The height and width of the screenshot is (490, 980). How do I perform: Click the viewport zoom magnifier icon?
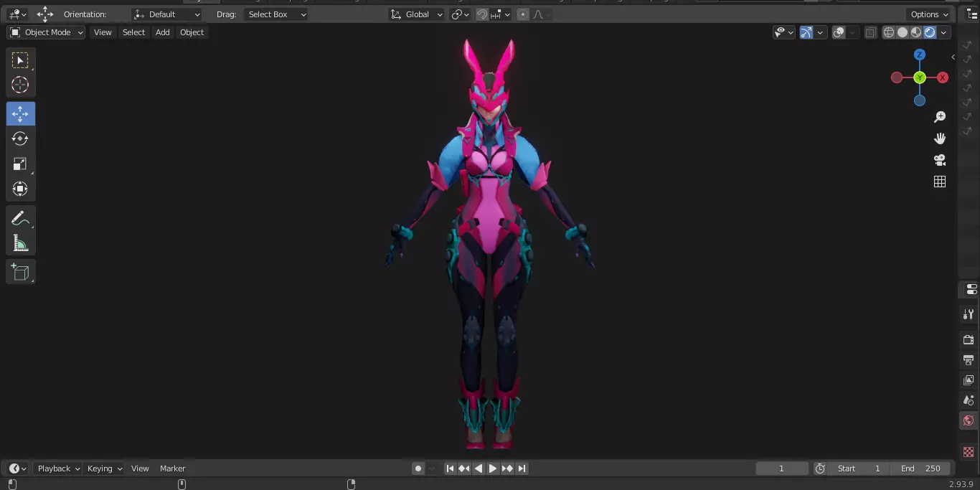point(940,117)
